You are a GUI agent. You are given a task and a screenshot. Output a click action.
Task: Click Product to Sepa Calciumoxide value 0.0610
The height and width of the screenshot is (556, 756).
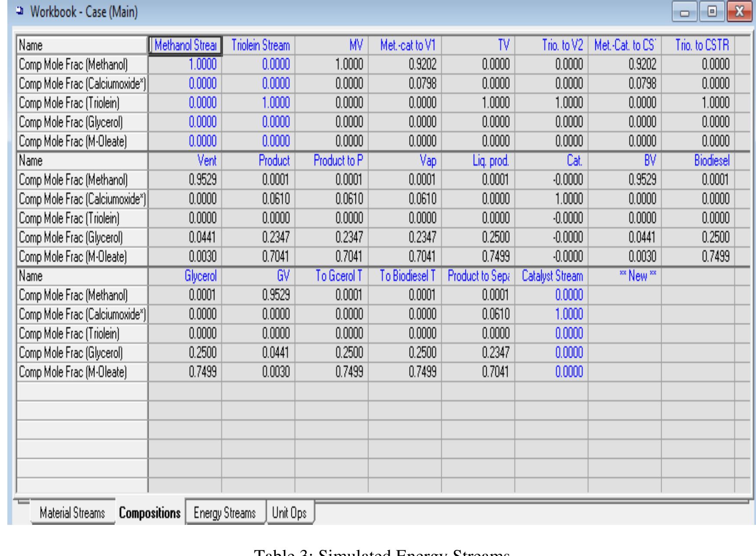[478, 314]
